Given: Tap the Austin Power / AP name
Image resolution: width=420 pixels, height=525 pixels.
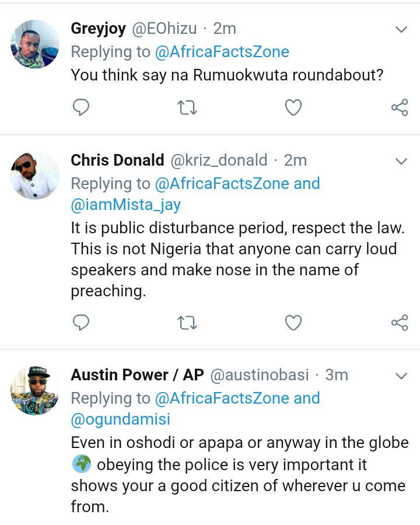Looking at the screenshot, I should (137, 375).
